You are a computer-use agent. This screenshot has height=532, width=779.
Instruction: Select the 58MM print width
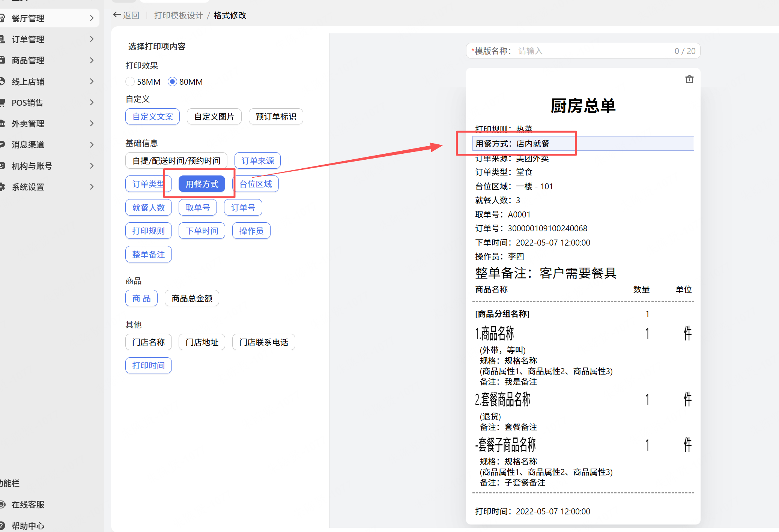(130, 82)
